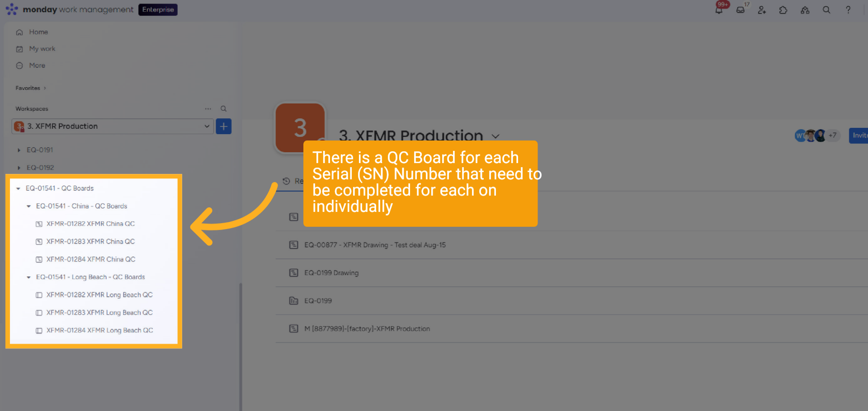Click the Home icon in the sidebar
Viewport: 868px width, 411px height.
19,33
